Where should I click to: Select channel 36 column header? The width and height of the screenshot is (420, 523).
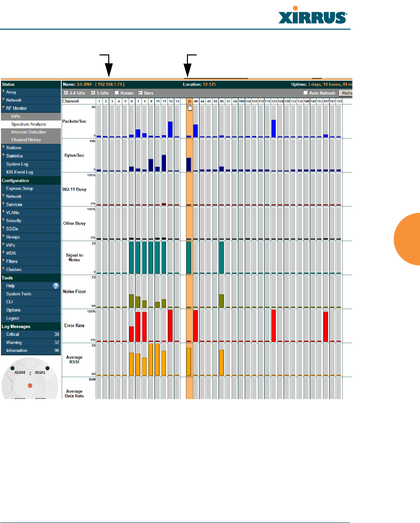tap(189, 101)
